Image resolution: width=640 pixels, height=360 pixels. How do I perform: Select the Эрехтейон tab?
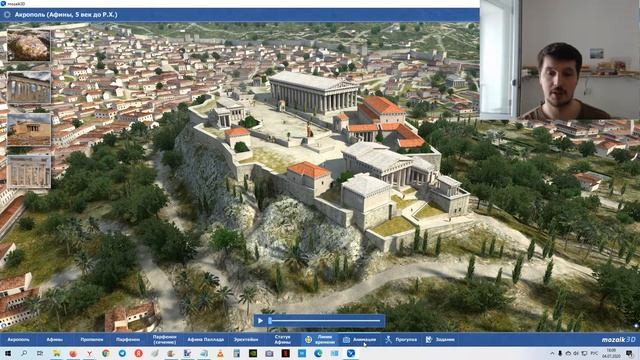[246, 340]
